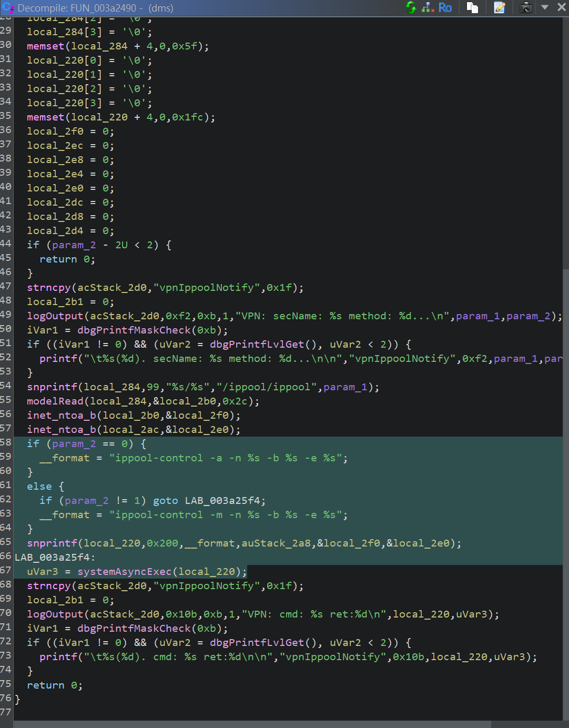This screenshot has width=569, height=728.
Task: Click the closing brace on line 76
Action: click(17, 700)
